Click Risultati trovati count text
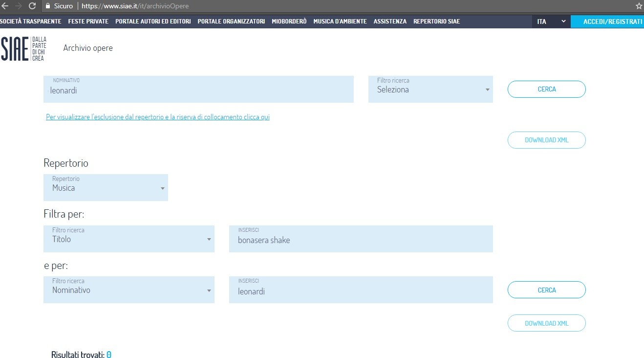The image size is (644, 358). [x=81, y=355]
